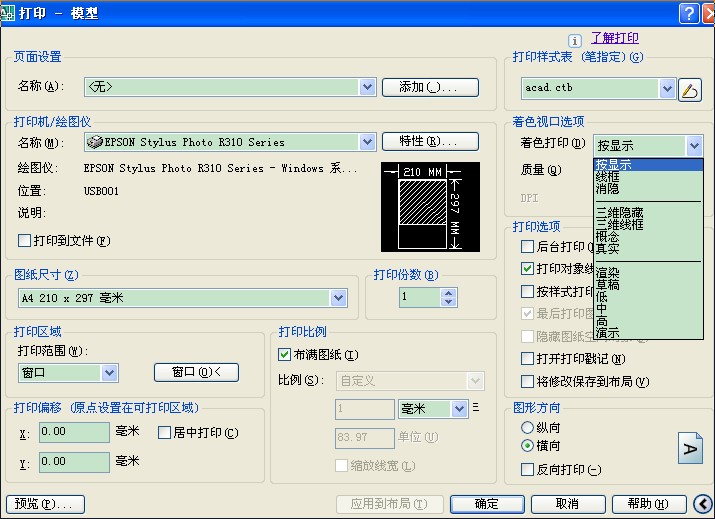
Task: Open 打印范围 dropdown showing 窗口
Action: tap(109, 373)
